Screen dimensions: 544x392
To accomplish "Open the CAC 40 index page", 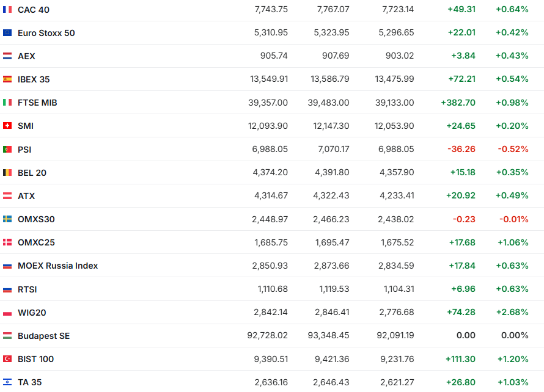I will tap(34, 10).
